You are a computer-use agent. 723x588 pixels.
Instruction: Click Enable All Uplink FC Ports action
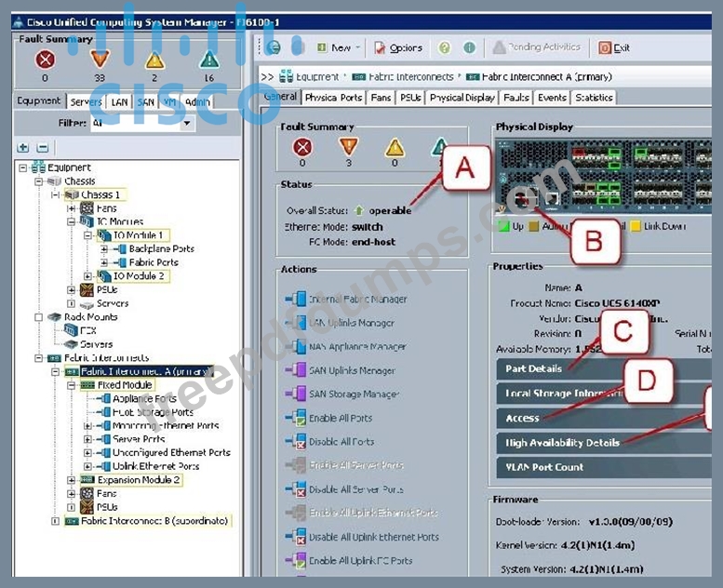(349, 561)
